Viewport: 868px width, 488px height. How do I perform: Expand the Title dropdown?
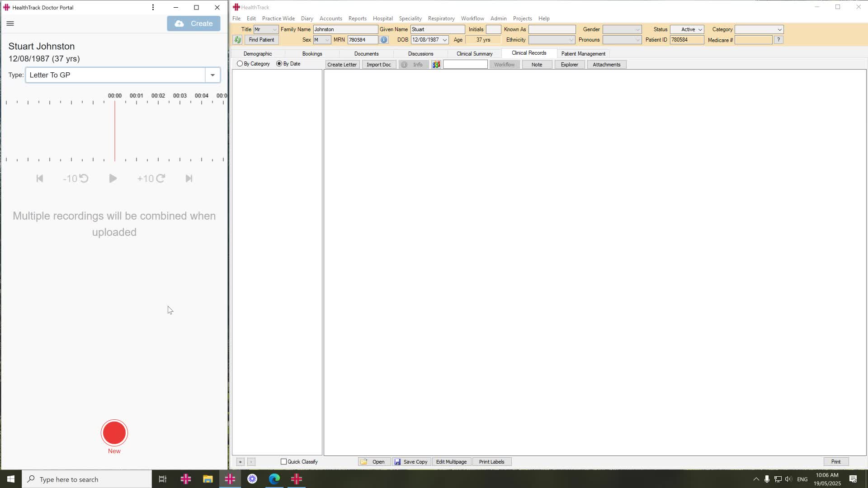point(274,29)
